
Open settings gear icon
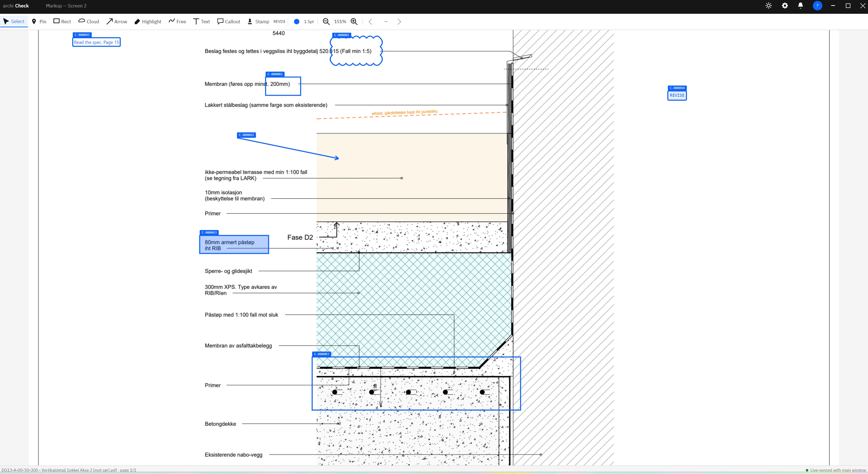click(x=785, y=6)
